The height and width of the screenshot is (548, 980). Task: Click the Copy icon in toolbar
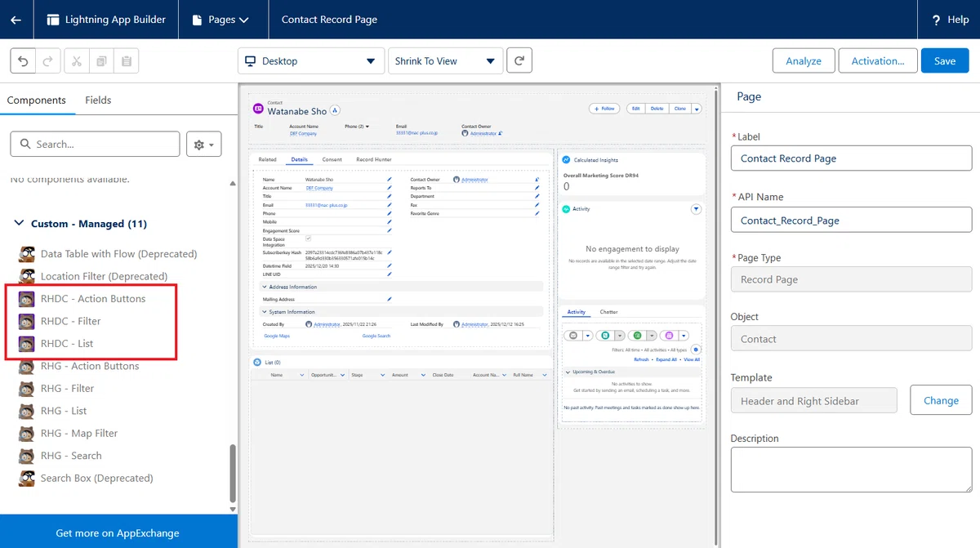tap(101, 61)
